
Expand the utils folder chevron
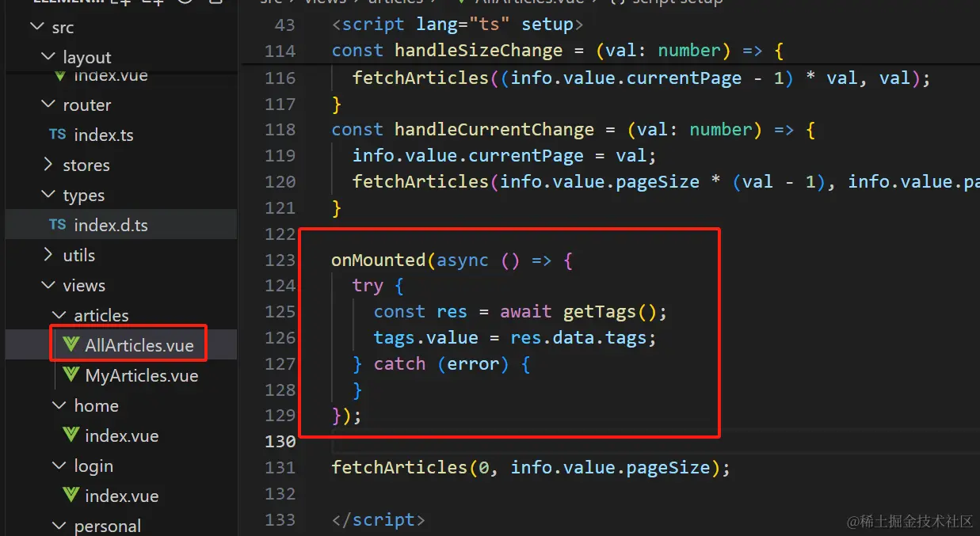(x=48, y=255)
